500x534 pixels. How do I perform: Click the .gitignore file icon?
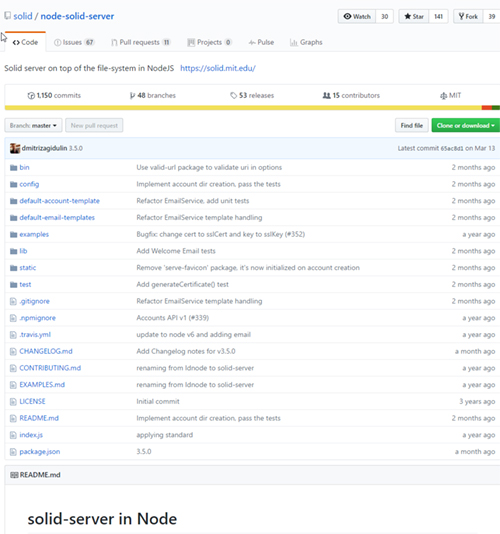[13, 301]
